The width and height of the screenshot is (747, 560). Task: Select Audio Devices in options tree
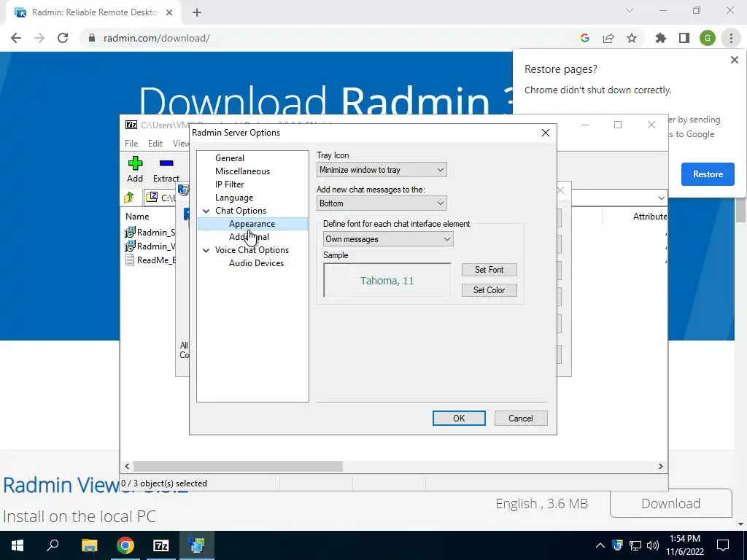pos(256,263)
